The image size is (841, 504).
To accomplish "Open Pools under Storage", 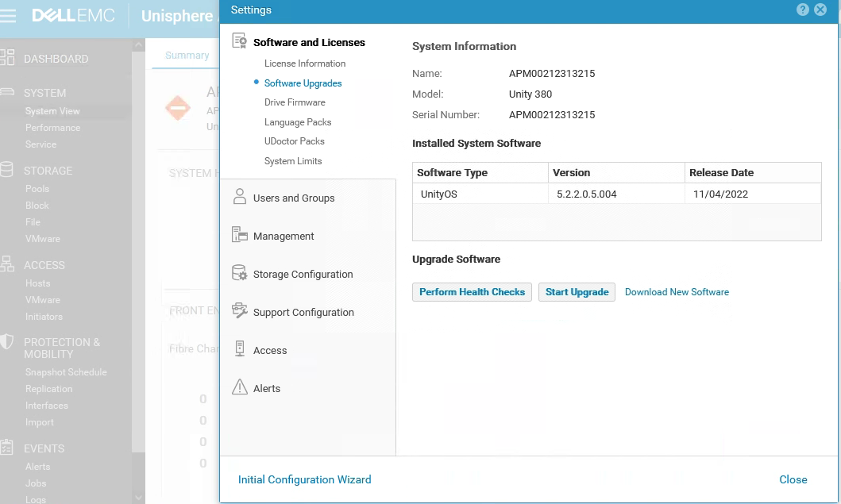I will pyautogui.click(x=37, y=189).
